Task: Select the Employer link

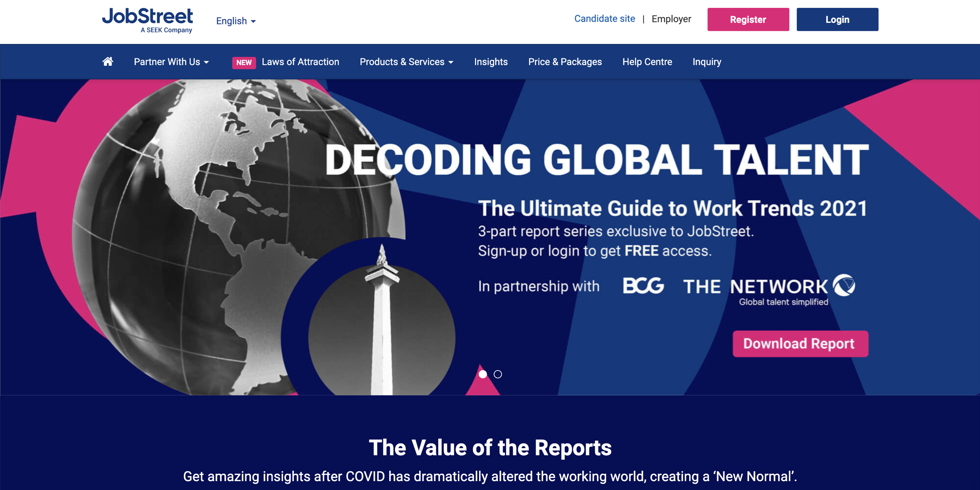Action: [x=671, y=19]
